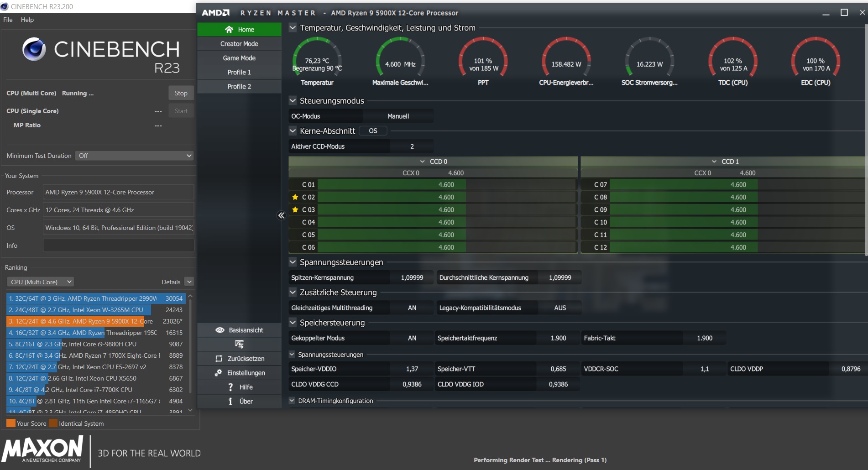
Task: Click the Info input field
Action: pyautogui.click(x=119, y=245)
